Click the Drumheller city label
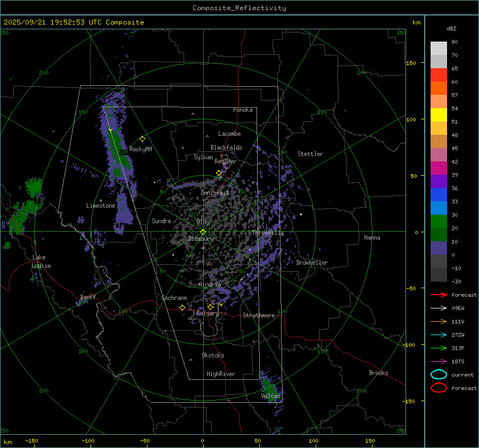479x448 pixels. point(312,263)
